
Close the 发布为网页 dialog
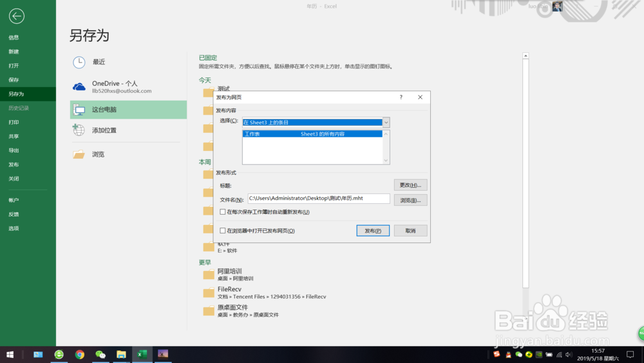420,97
